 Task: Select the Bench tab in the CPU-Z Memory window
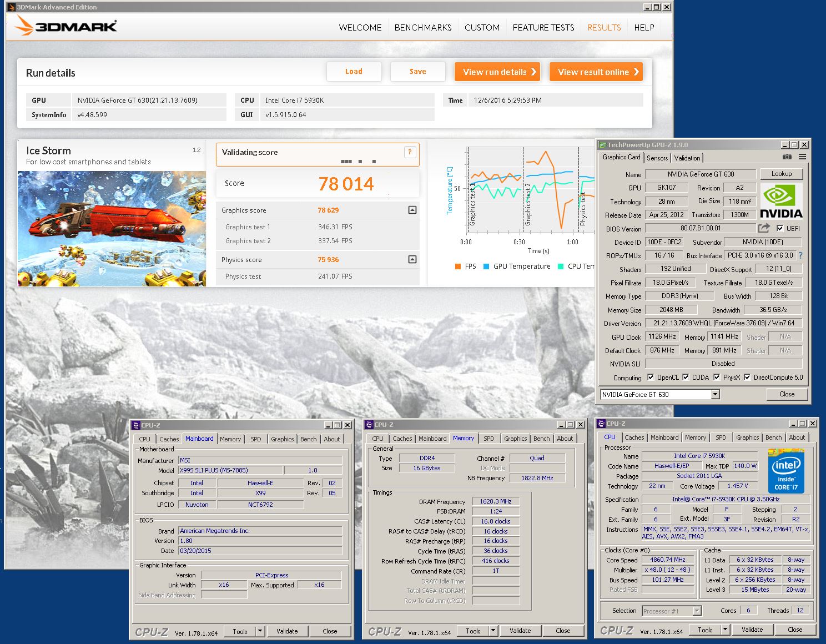click(541, 439)
